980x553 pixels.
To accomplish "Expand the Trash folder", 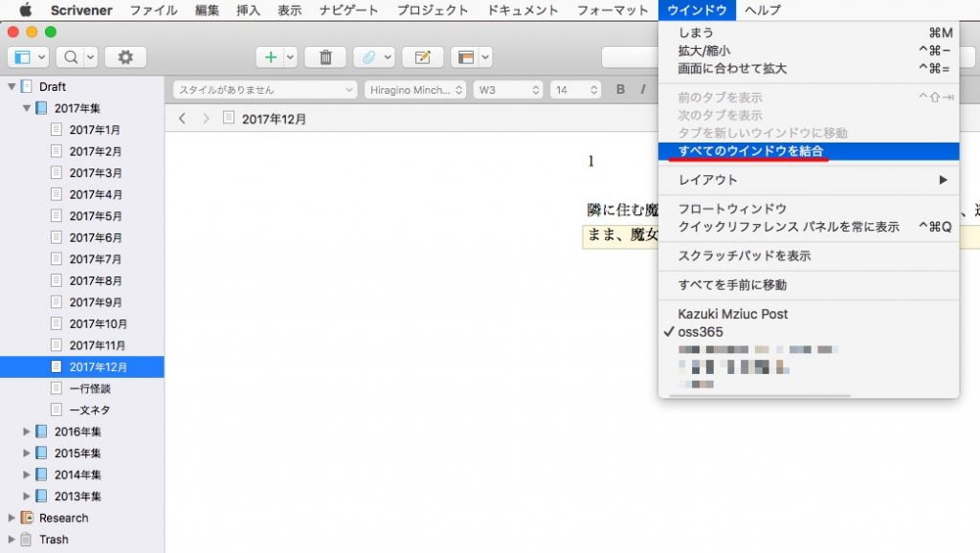I will [11, 539].
